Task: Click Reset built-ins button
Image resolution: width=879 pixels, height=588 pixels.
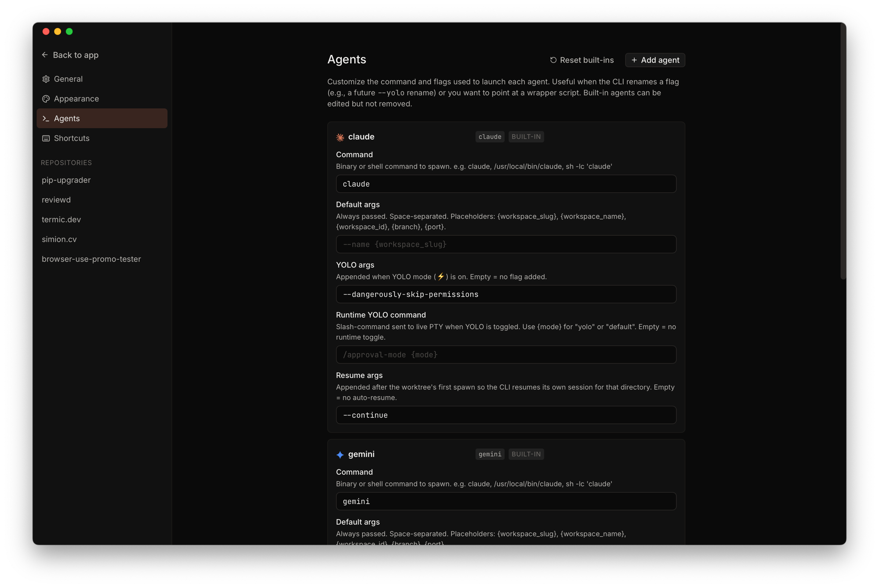Action: point(581,60)
